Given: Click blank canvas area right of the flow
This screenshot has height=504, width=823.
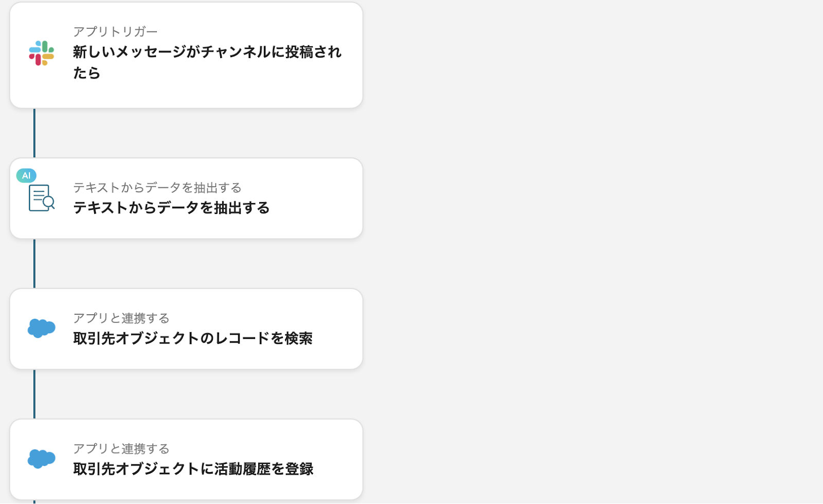Looking at the screenshot, I should 592,252.
